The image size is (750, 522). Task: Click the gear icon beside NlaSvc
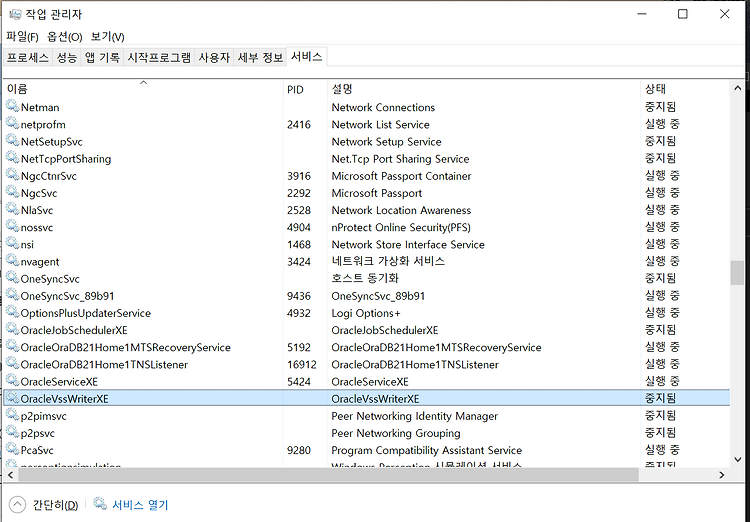pos(12,209)
